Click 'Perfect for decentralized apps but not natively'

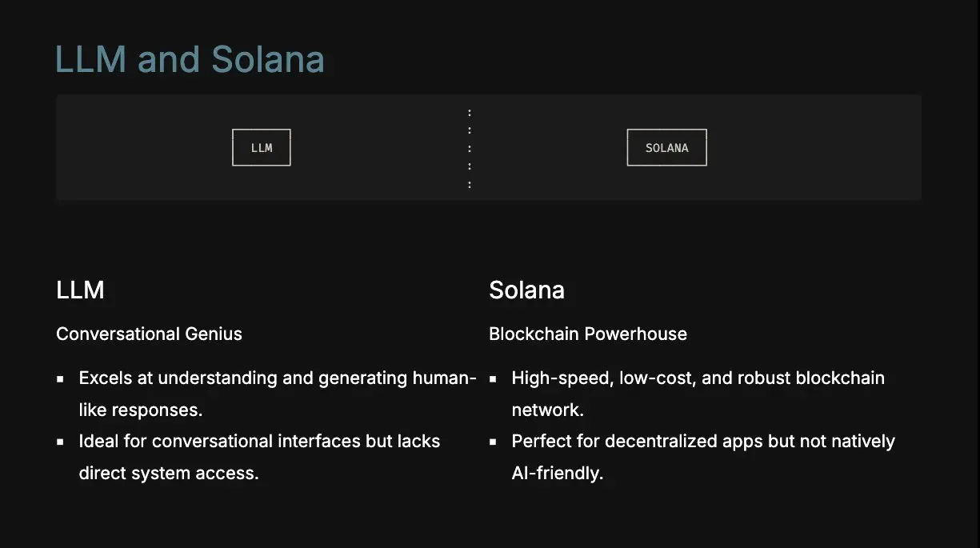pos(703,442)
